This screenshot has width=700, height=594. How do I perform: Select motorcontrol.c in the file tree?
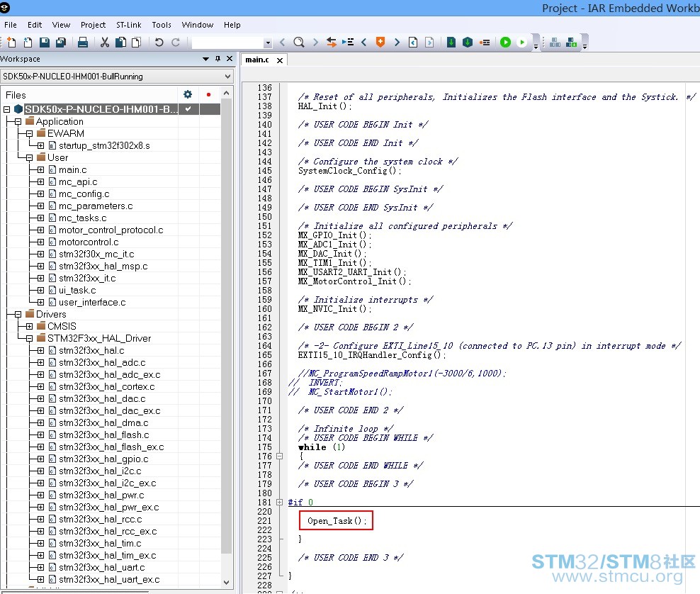[89, 242]
